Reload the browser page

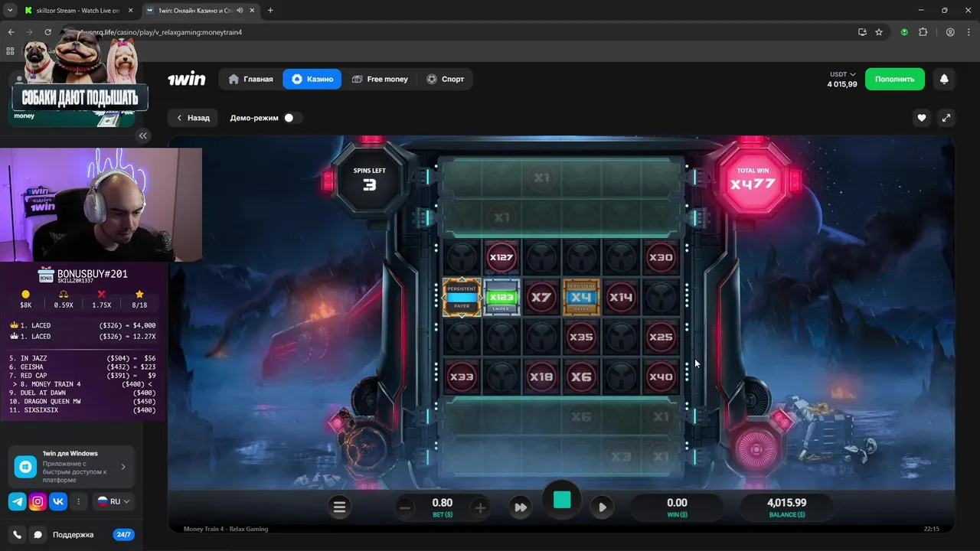point(47,32)
